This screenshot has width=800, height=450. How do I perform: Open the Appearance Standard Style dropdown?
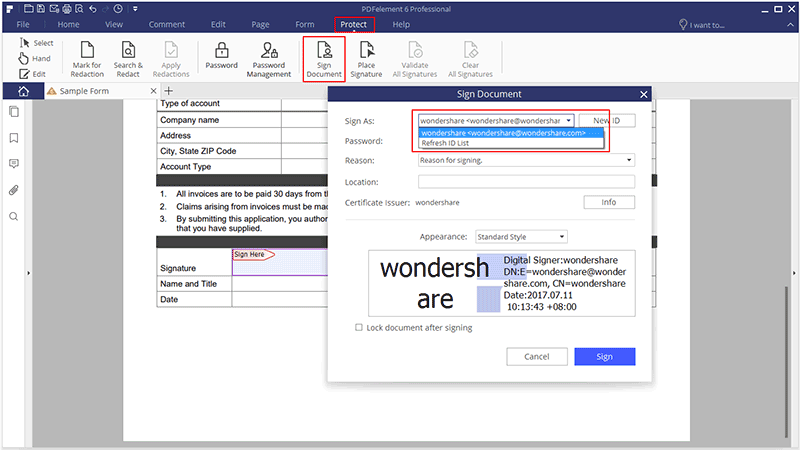click(x=521, y=237)
